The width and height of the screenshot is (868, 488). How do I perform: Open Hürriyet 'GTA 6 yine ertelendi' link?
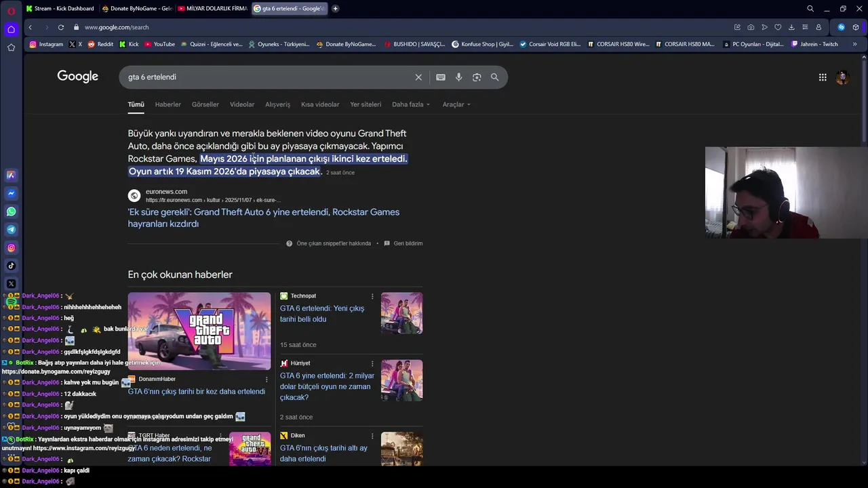[x=327, y=386]
